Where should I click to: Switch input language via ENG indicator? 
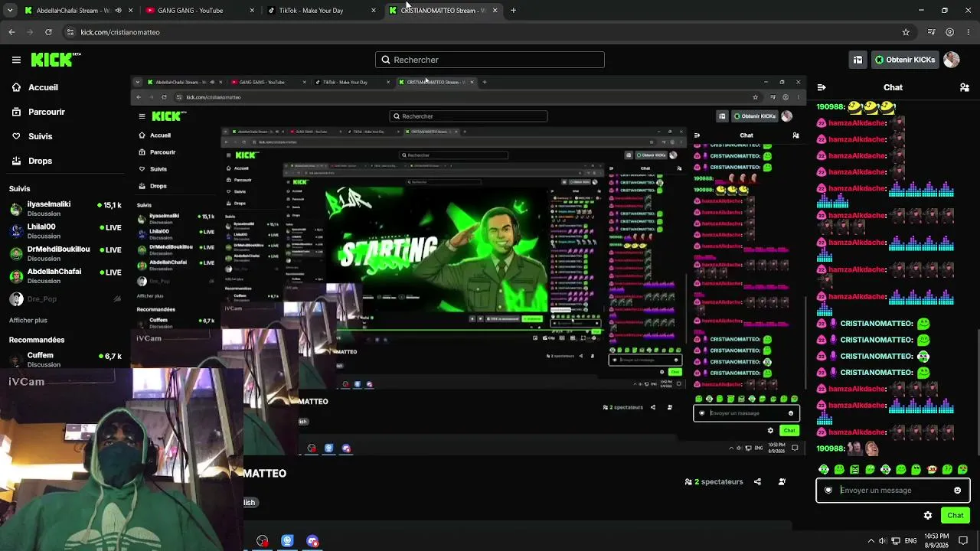pyautogui.click(x=911, y=540)
